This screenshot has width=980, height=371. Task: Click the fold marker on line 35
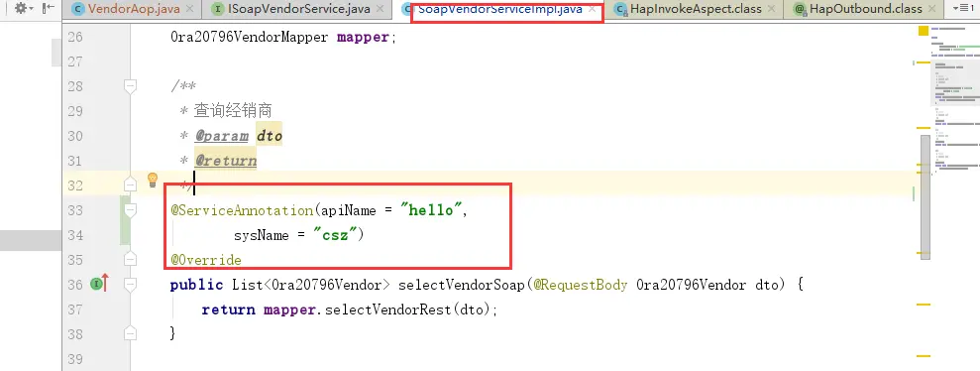click(x=130, y=259)
